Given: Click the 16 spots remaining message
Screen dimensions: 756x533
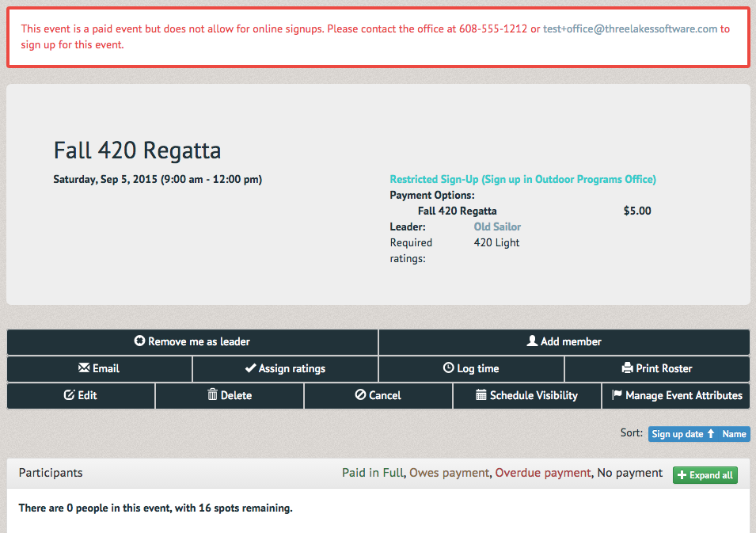Looking at the screenshot, I should pyautogui.click(x=155, y=508).
